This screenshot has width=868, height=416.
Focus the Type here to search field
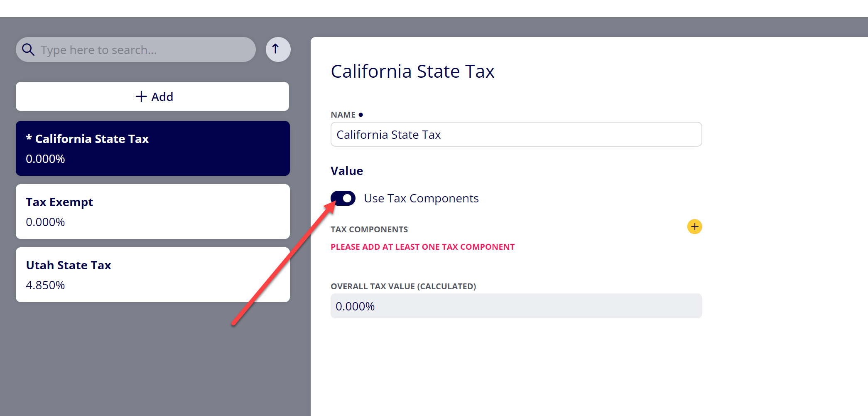coord(136,49)
